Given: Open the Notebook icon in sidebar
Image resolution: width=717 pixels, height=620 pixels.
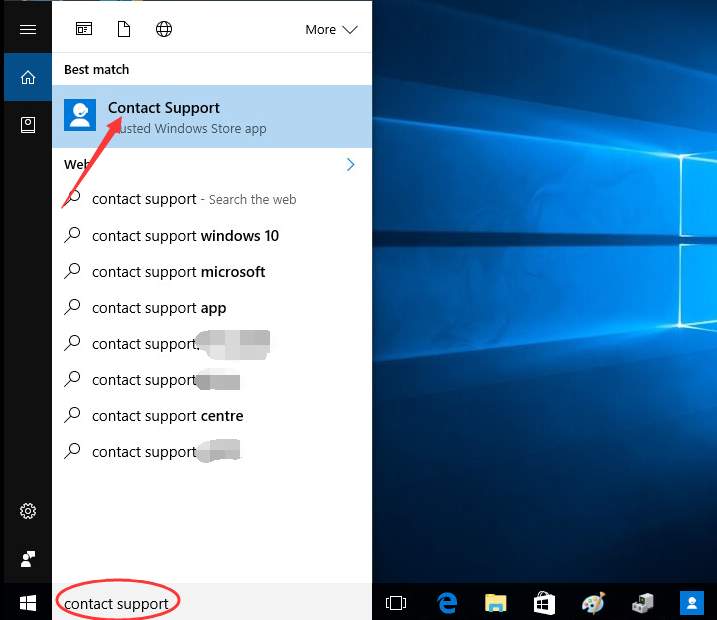Looking at the screenshot, I should 28,125.
